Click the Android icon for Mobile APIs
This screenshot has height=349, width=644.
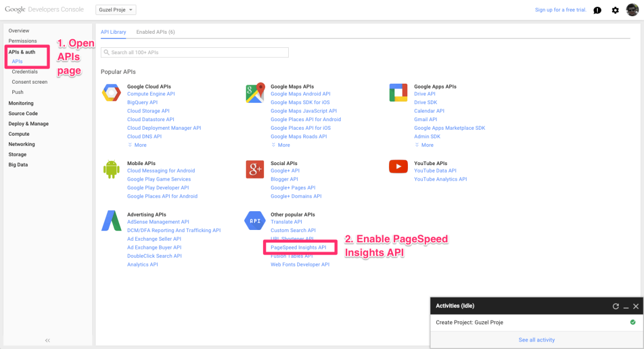(x=111, y=169)
